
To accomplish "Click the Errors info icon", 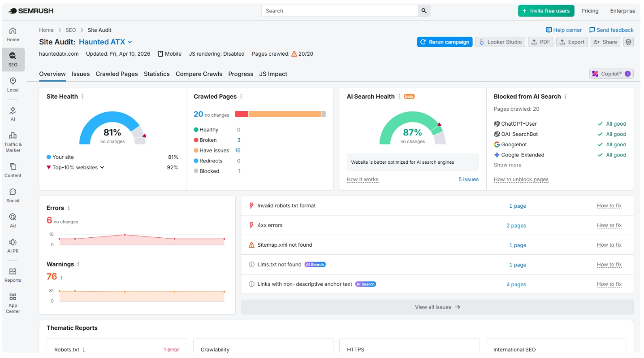I will 69,208.
